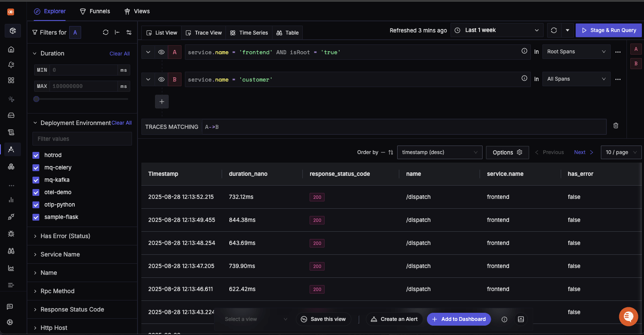This screenshot has width=644, height=335.
Task: Collapse the filters panel
Action: coord(117,32)
